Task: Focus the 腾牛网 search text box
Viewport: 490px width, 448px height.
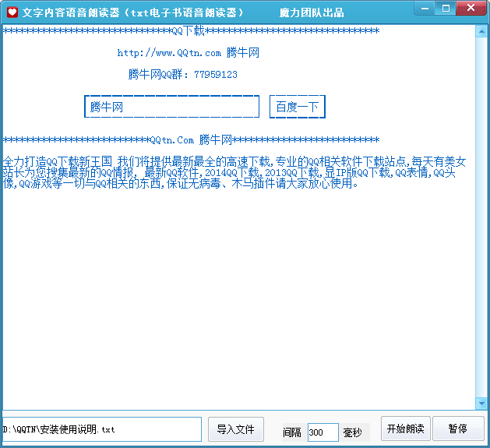Action: 171,107
